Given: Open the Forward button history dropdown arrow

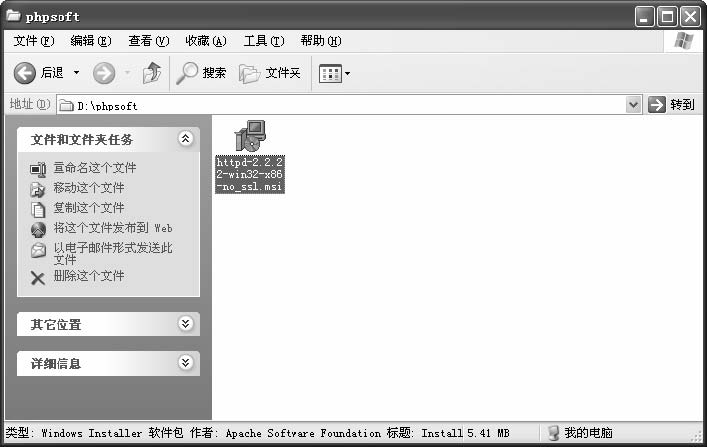Looking at the screenshot, I should [128, 73].
